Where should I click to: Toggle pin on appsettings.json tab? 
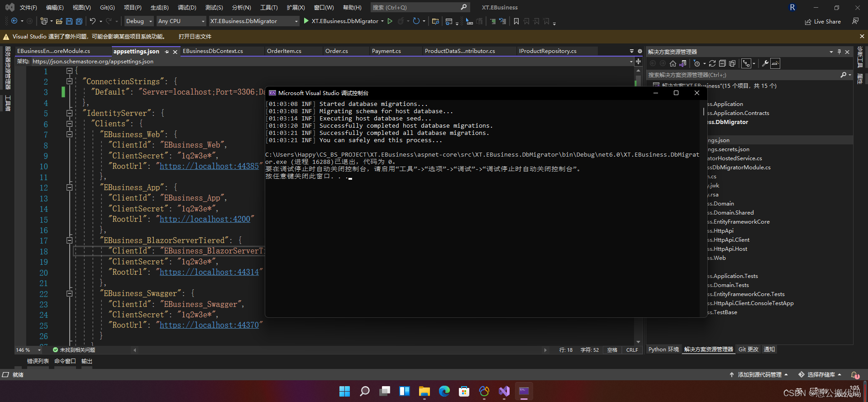pos(167,52)
